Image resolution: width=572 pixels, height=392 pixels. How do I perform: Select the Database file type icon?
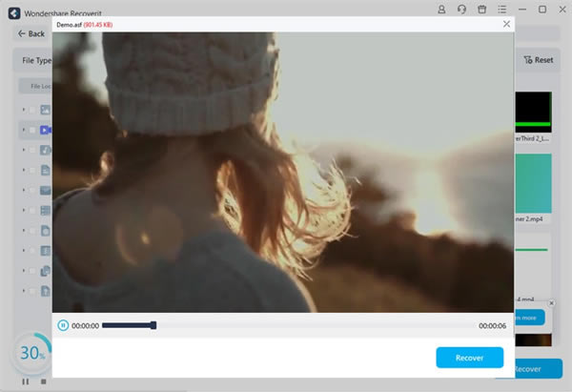click(x=46, y=210)
